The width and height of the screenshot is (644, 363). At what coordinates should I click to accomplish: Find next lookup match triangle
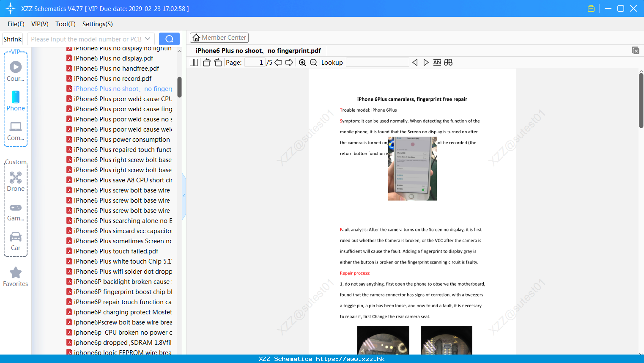click(426, 63)
